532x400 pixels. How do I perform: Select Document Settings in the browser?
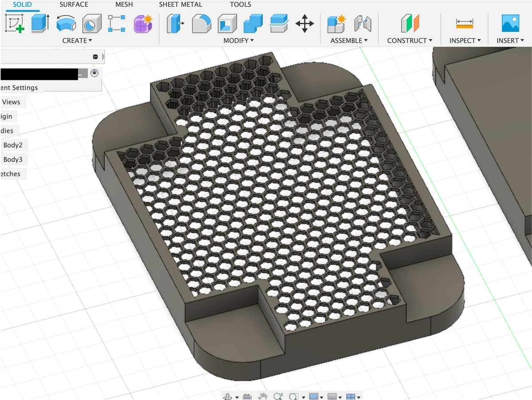point(20,88)
